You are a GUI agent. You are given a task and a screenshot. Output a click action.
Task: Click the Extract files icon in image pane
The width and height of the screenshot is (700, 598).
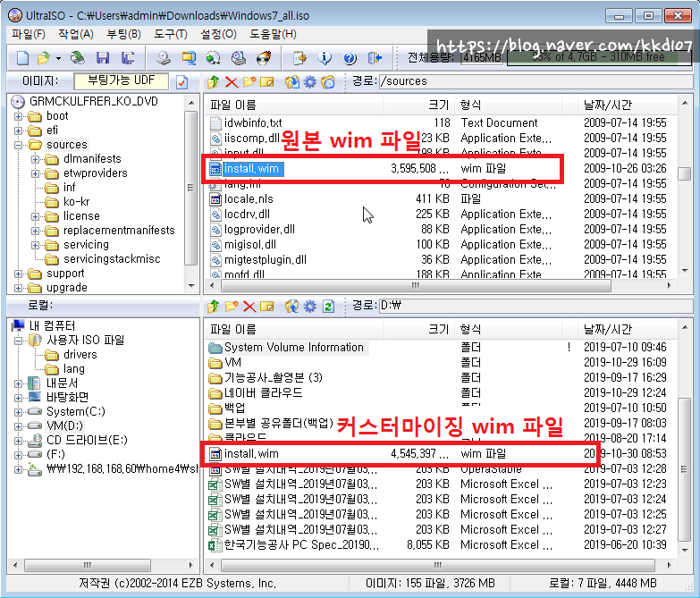[x=292, y=81]
